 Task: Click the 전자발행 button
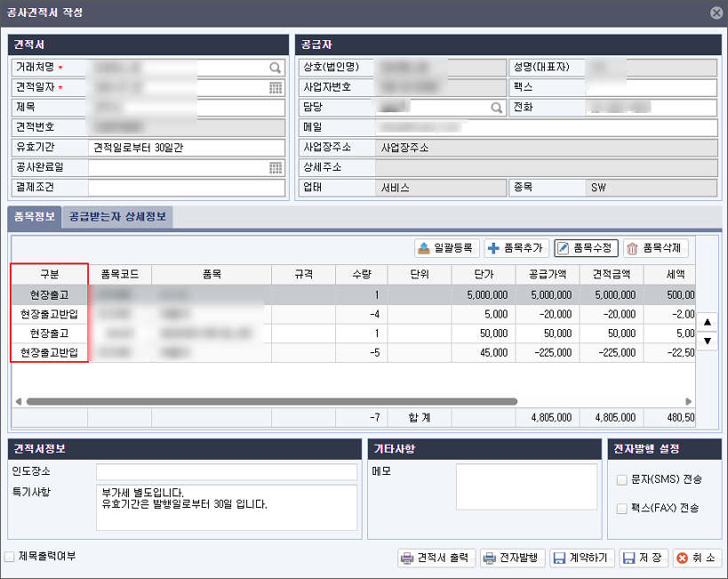tap(513, 558)
